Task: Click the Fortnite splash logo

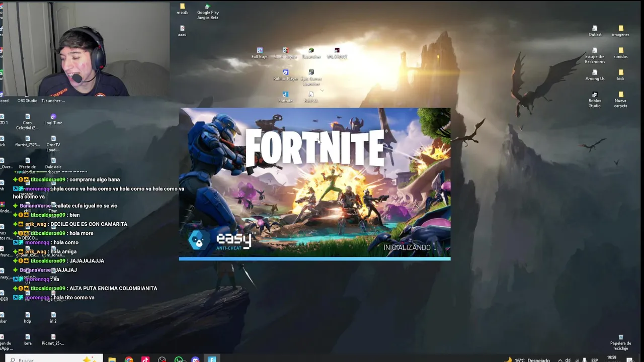Action: point(315,147)
